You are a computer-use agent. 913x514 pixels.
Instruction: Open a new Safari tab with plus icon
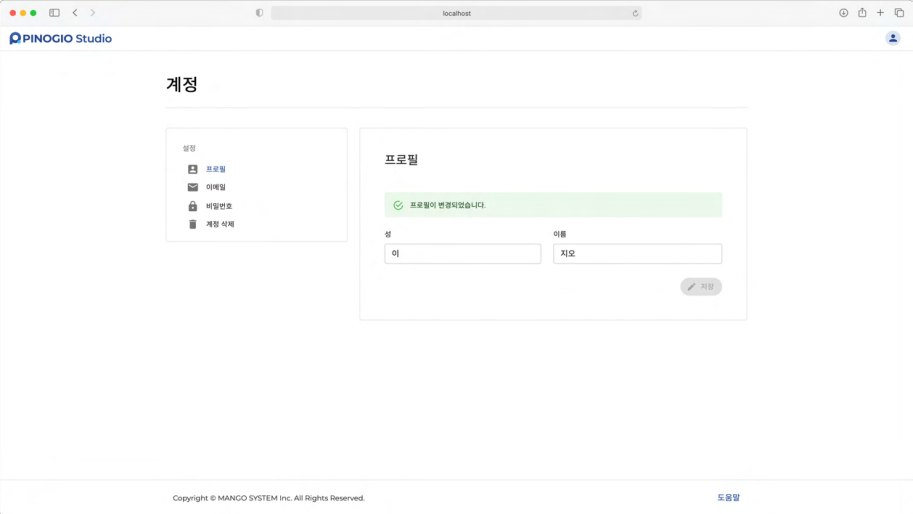pyautogui.click(x=880, y=13)
